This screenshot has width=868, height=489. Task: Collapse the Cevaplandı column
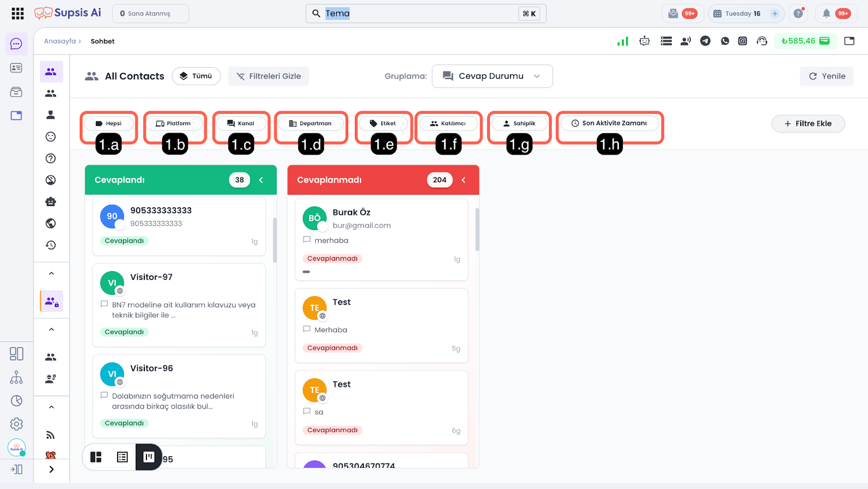click(261, 180)
